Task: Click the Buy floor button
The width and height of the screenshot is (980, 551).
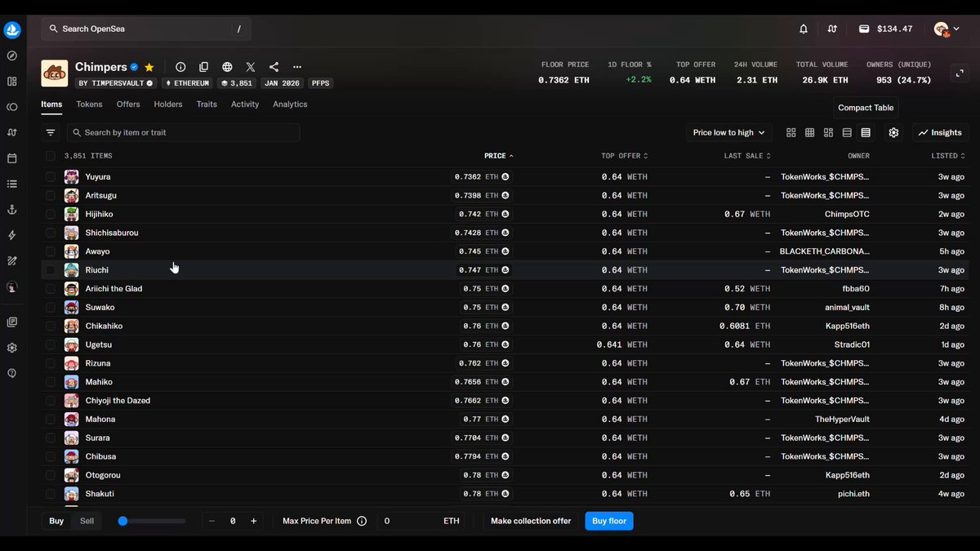Action: [x=609, y=521]
